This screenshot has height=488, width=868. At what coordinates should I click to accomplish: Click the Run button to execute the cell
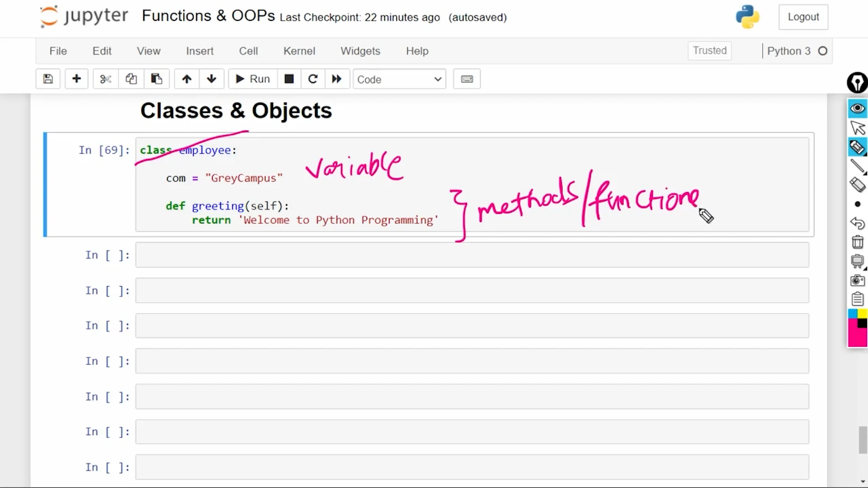point(252,79)
